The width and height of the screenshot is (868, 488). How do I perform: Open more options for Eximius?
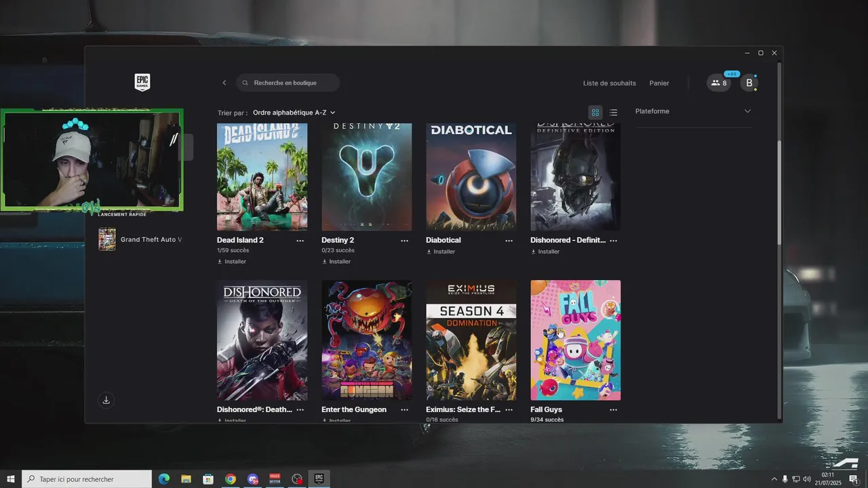[x=509, y=410]
